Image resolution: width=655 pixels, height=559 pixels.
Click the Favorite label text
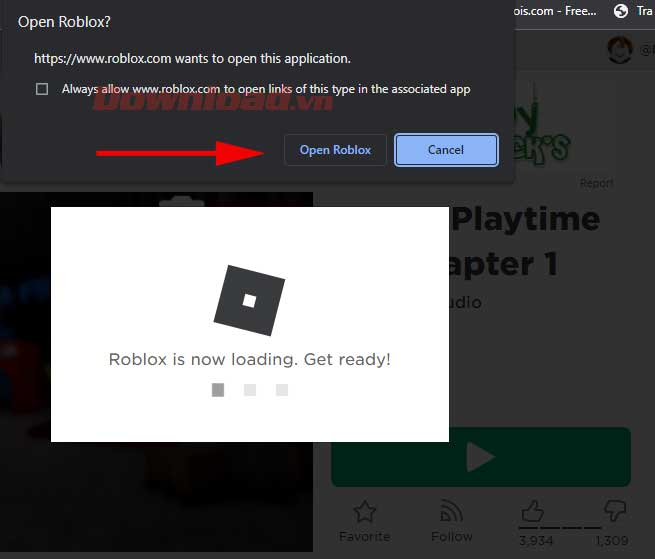click(x=365, y=536)
